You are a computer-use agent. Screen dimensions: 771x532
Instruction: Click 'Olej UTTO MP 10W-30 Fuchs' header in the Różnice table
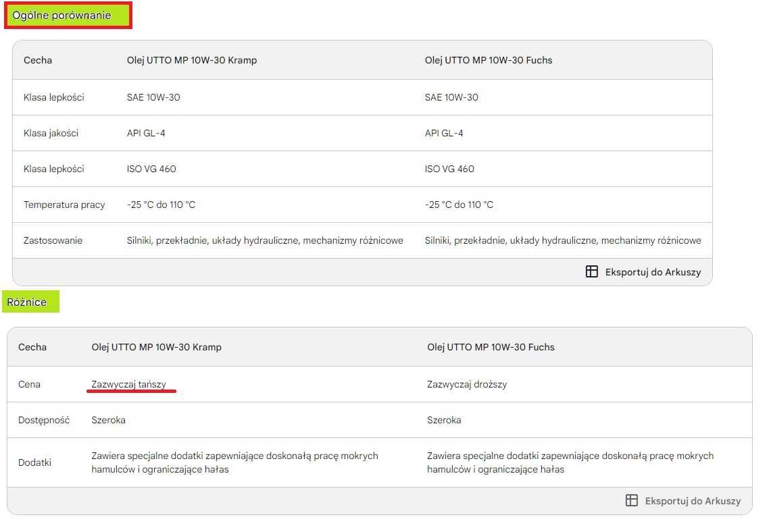tap(491, 347)
